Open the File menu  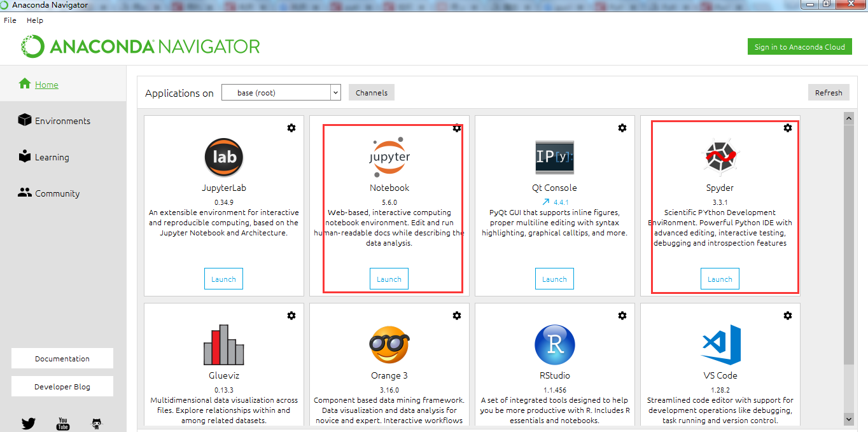pos(10,20)
